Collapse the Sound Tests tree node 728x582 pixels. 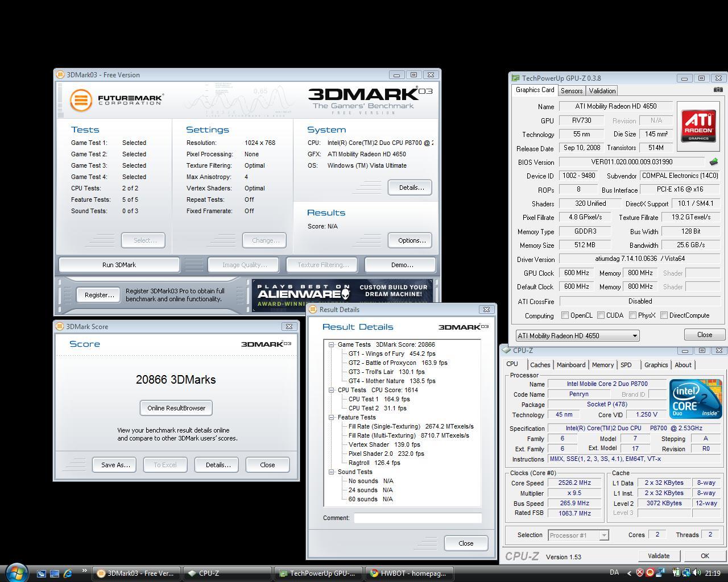point(331,472)
